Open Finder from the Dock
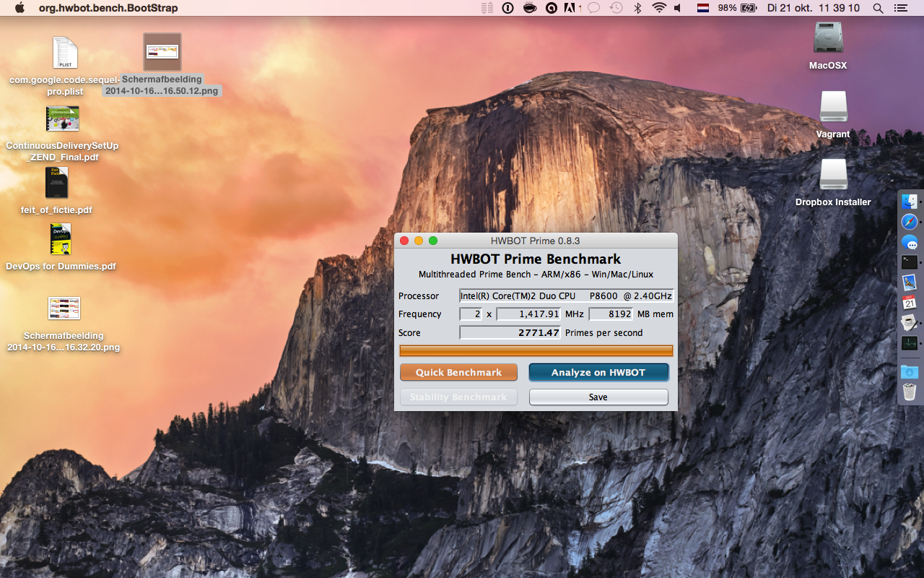This screenshot has height=578, width=924. 910,202
